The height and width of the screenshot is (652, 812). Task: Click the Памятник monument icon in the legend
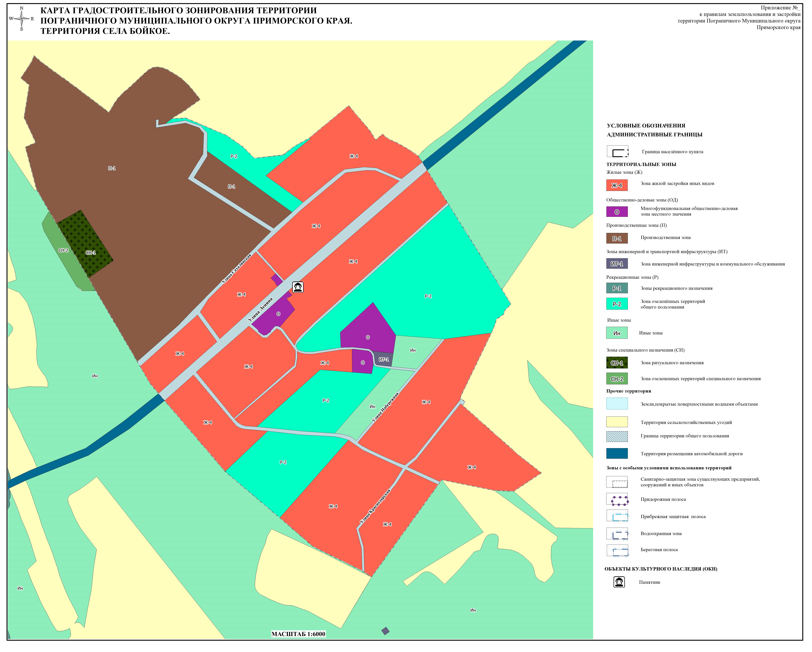(x=619, y=582)
